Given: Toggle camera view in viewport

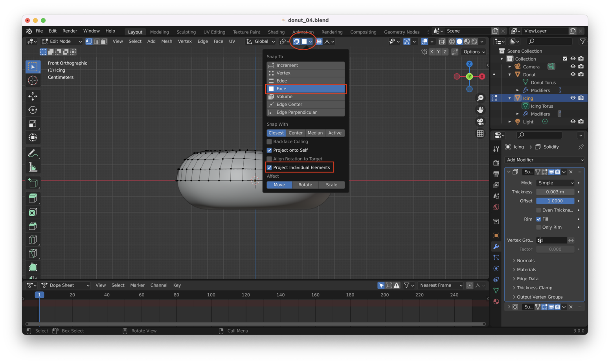Looking at the screenshot, I should [x=480, y=122].
